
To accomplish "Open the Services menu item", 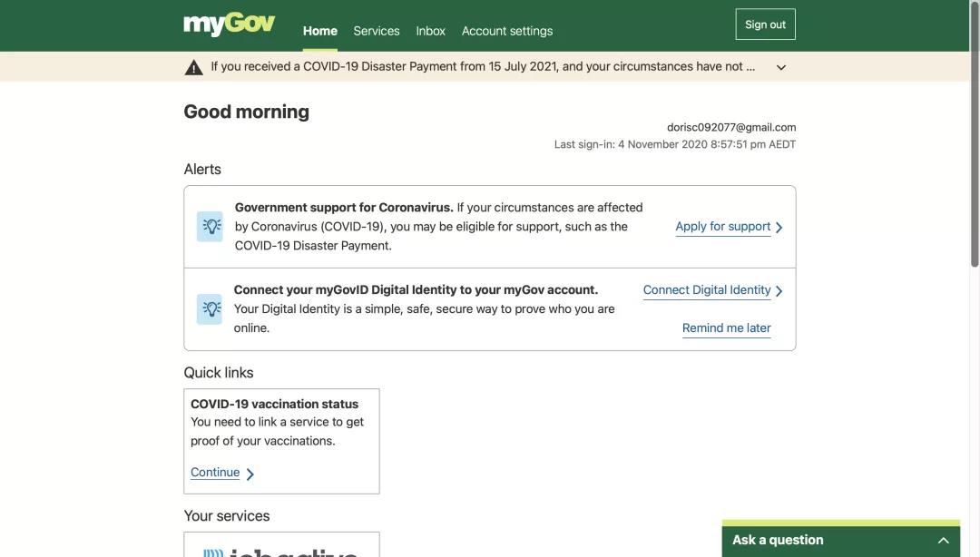I will pos(377,31).
